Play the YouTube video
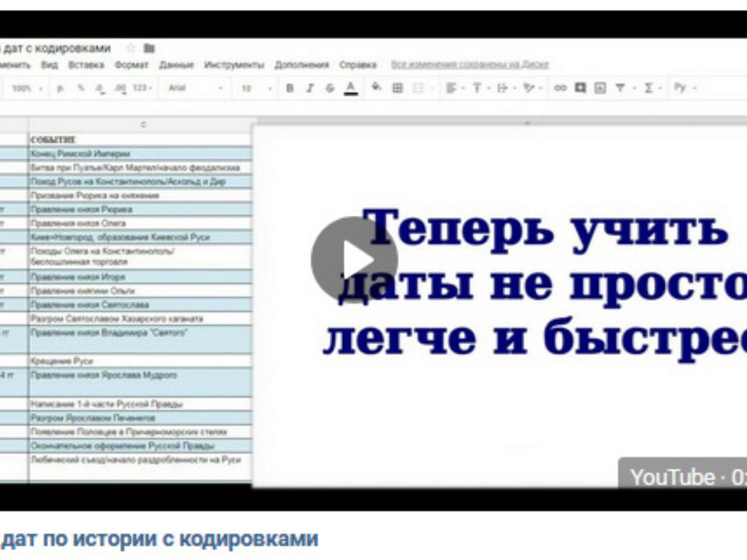This screenshot has height=560, width=747. [x=354, y=259]
